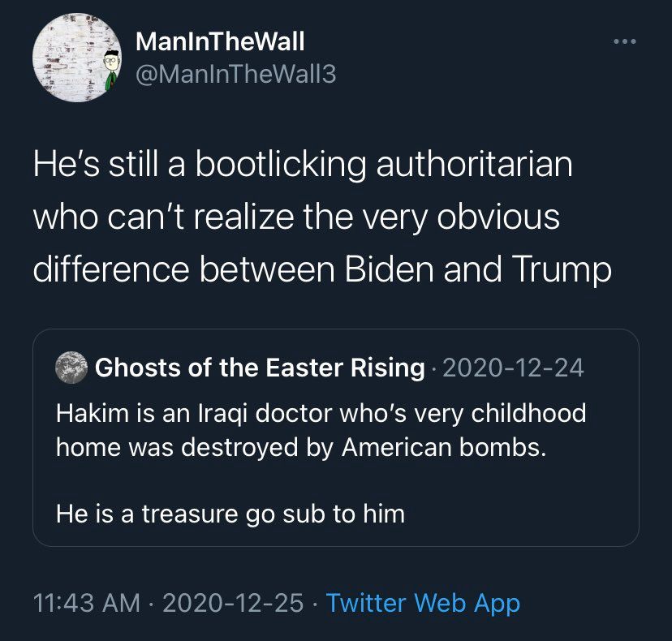Open the three-dot more options menu
This screenshot has width=672, height=641.
pos(625,41)
